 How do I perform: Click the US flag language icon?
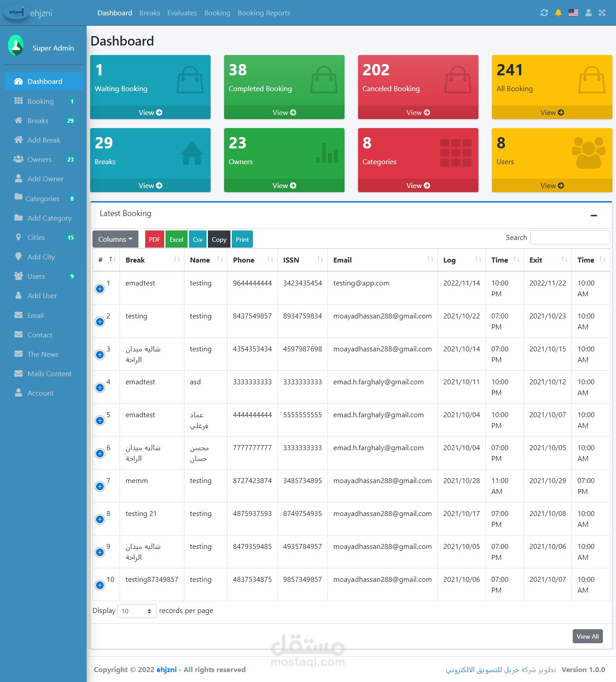[573, 13]
